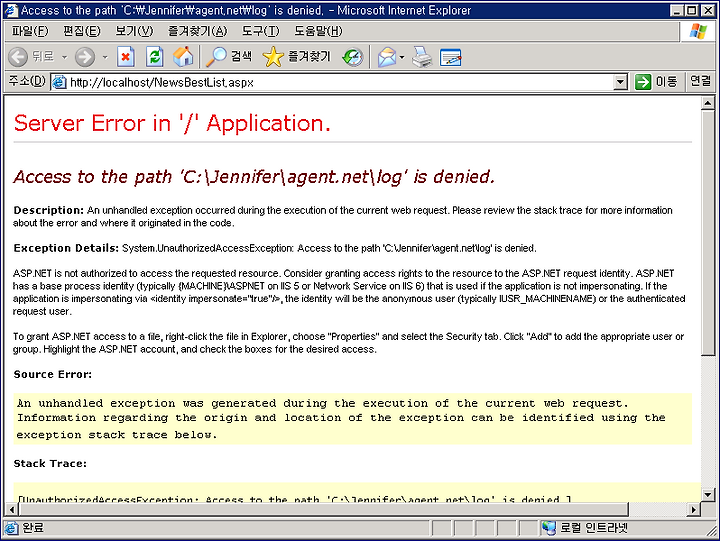Click the vertical scrollbar down arrow
Screen dimensions: 720x541
(x=708, y=495)
